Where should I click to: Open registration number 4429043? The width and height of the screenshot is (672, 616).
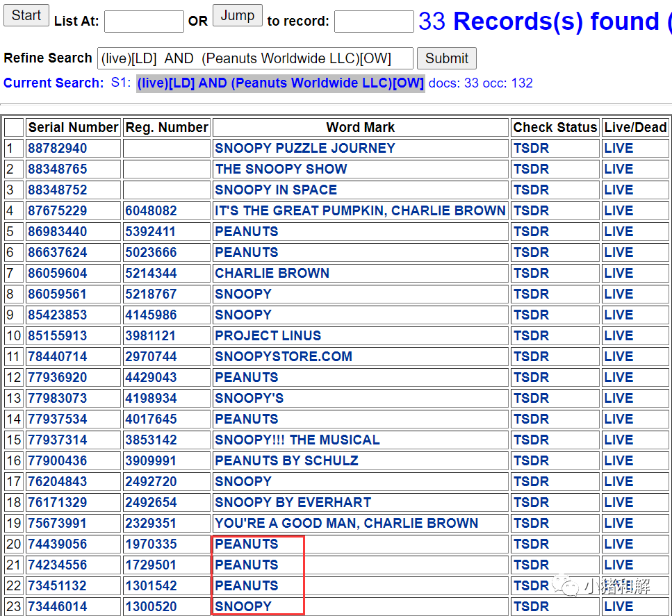click(151, 377)
